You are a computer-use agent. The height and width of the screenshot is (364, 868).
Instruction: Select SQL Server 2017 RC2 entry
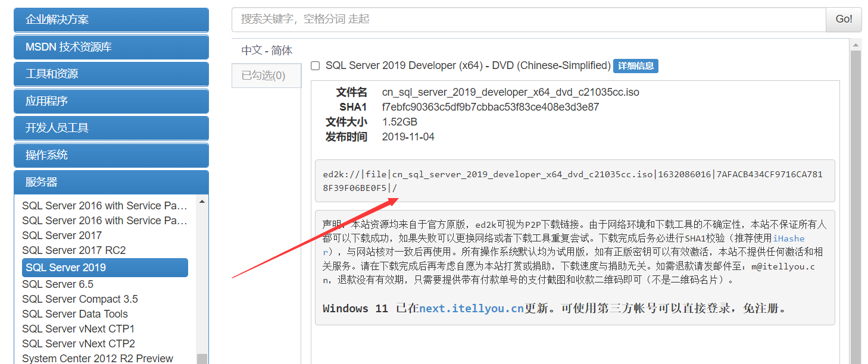(74, 250)
